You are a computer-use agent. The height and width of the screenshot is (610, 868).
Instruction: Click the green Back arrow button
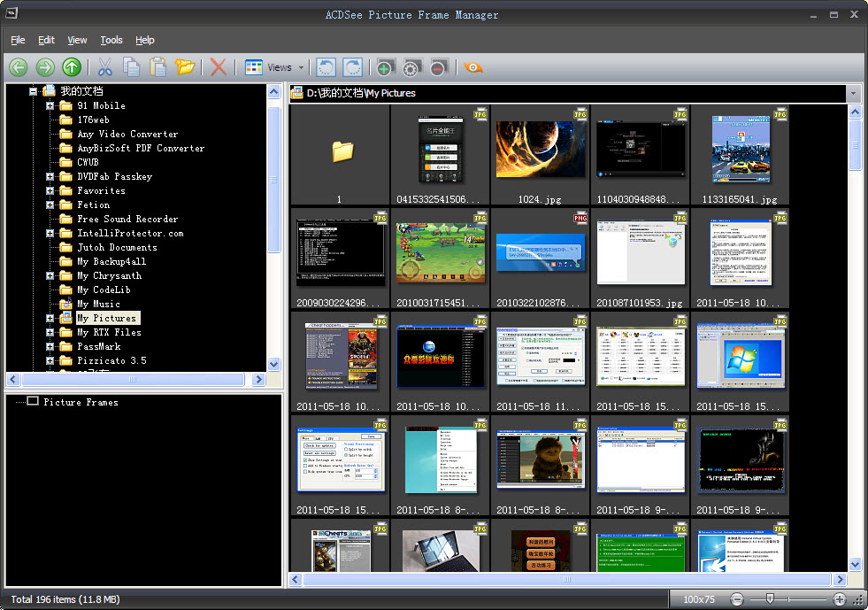pos(19,67)
